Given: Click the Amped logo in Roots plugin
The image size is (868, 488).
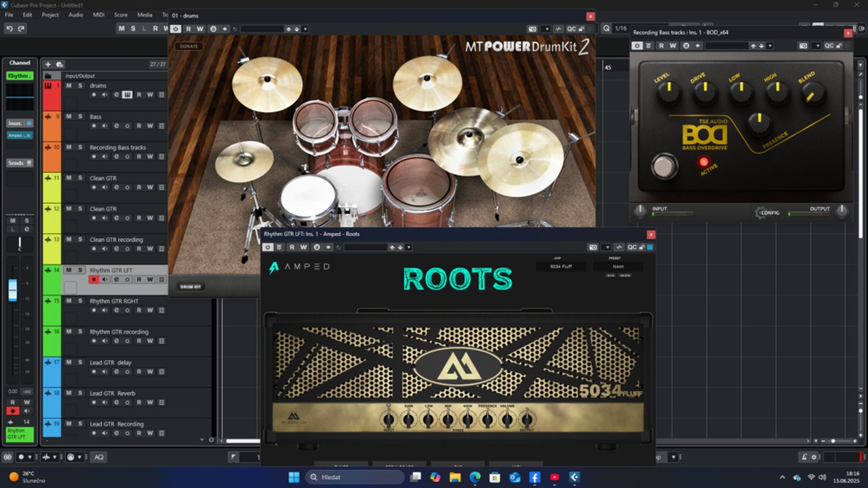Looking at the screenshot, I should pos(298,268).
